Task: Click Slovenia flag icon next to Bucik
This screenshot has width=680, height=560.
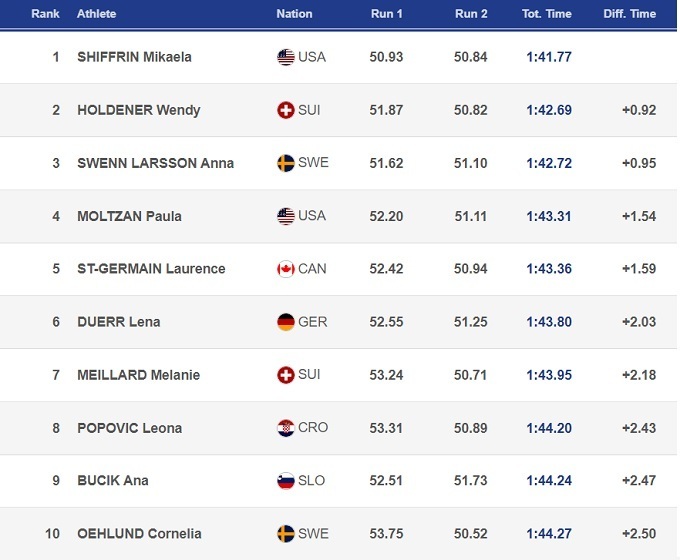Action: [x=286, y=481]
